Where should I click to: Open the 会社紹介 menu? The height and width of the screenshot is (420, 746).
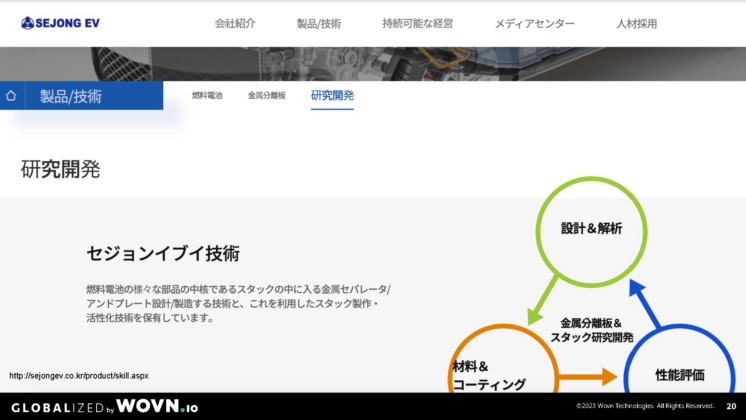pyautogui.click(x=235, y=23)
